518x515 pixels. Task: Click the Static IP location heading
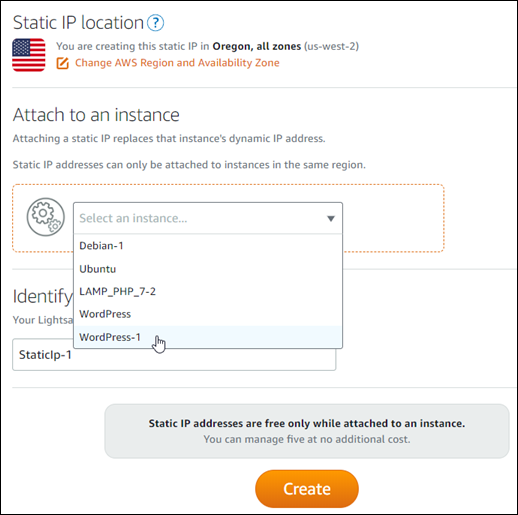pyautogui.click(x=78, y=23)
